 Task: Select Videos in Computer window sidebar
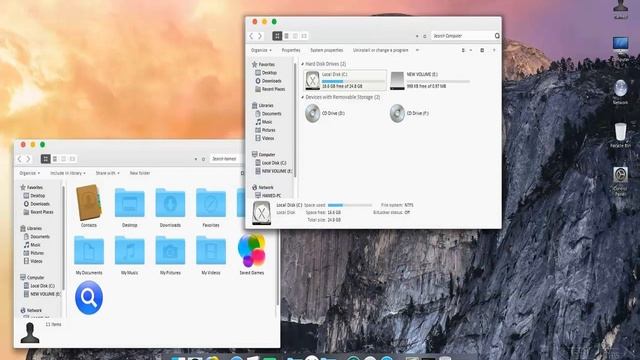coord(264,138)
